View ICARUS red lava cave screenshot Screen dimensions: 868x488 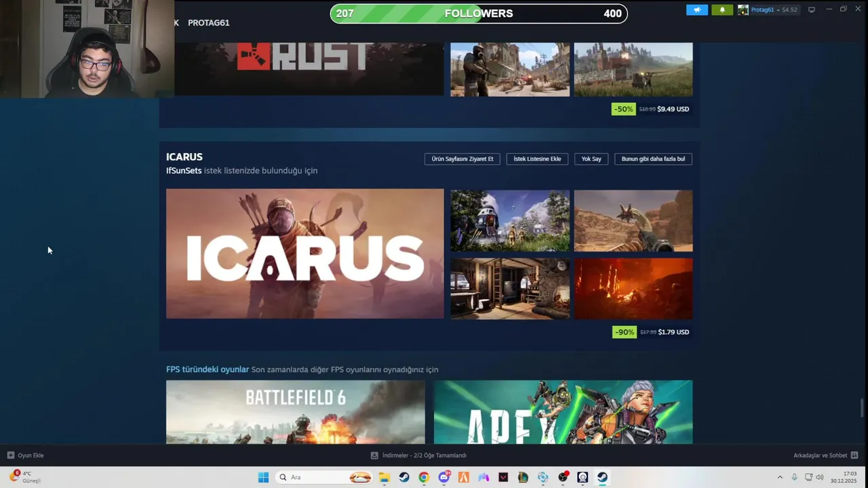click(x=633, y=288)
